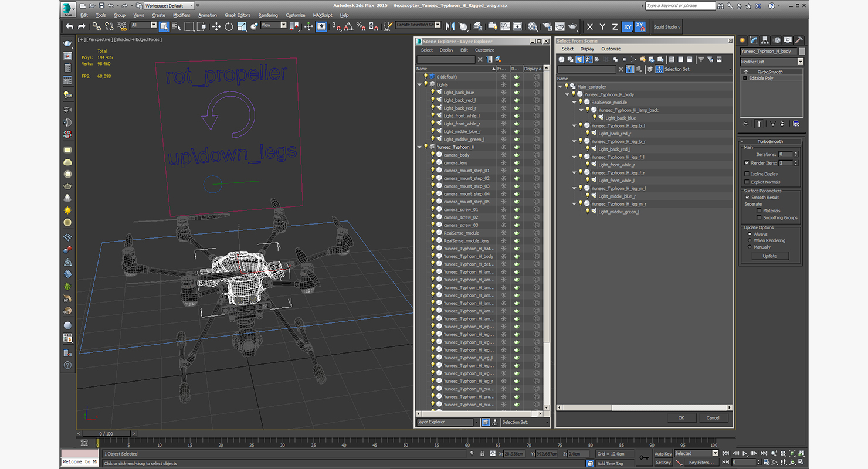Open Display menu in Select From Scene
This screenshot has width=868, height=469.
pyautogui.click(x=587, y=49)
